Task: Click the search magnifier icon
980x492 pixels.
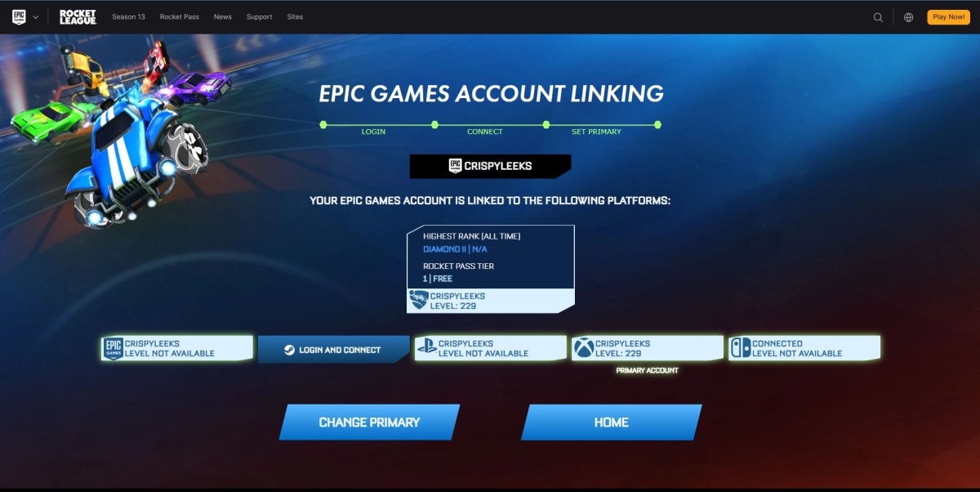Action: coord(878,17)
